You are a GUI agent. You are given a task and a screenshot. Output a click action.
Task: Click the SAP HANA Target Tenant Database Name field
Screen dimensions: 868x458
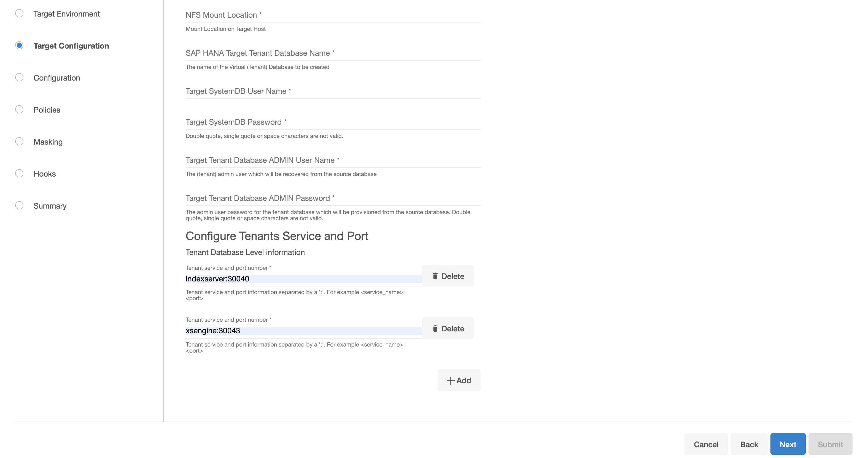click(x=332, y=53)
